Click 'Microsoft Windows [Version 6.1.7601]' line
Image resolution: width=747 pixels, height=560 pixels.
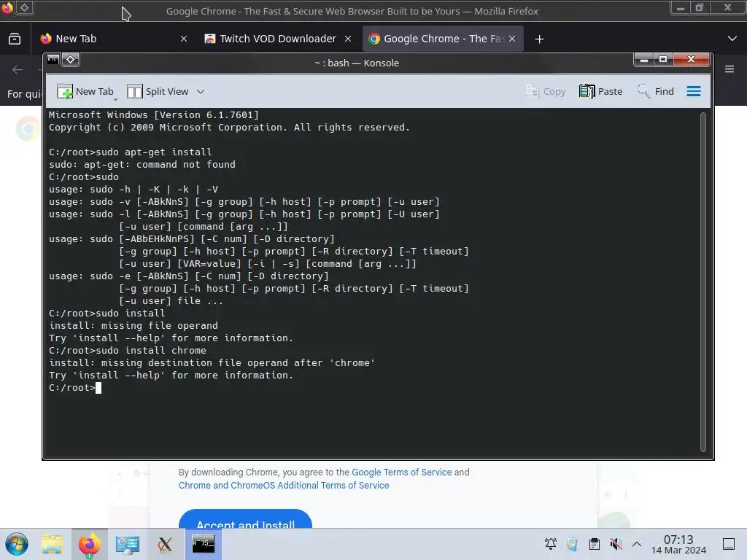click(x=153, y=114)
